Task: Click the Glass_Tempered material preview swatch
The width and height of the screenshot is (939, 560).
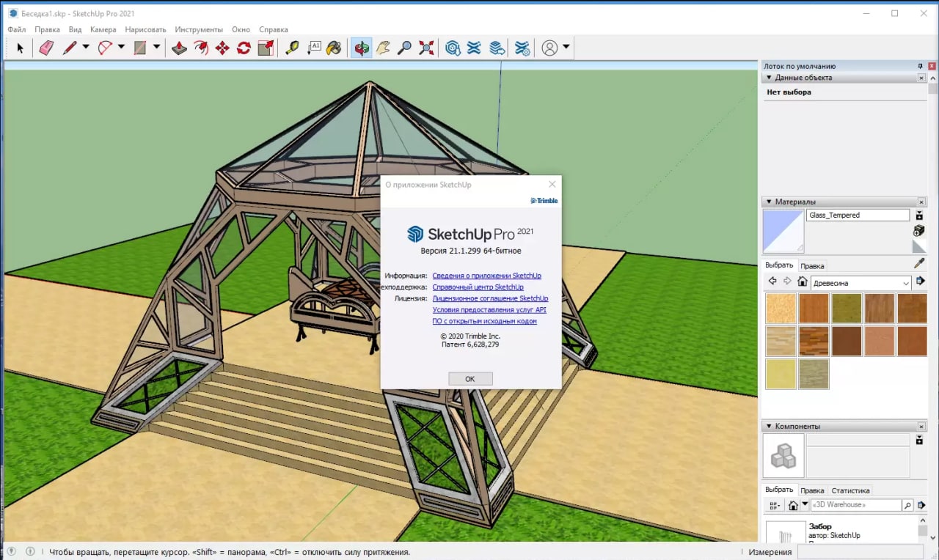Action: [x=783, y=232]
